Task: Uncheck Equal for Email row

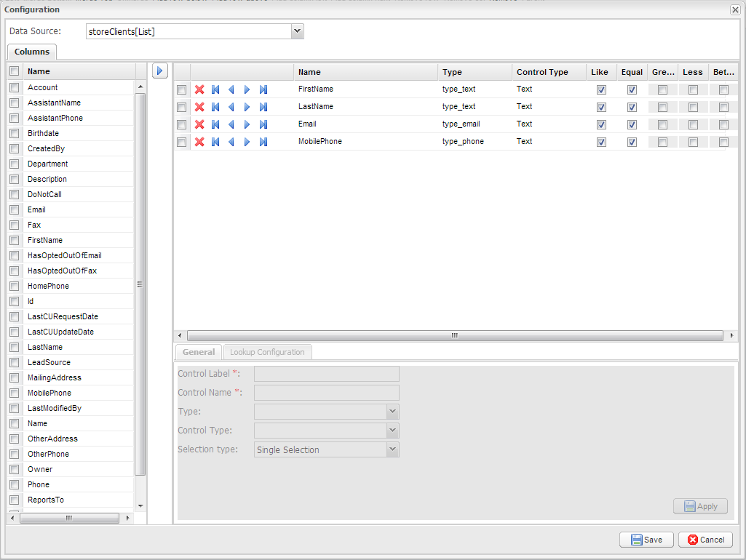Action: [x=632, y=124]
